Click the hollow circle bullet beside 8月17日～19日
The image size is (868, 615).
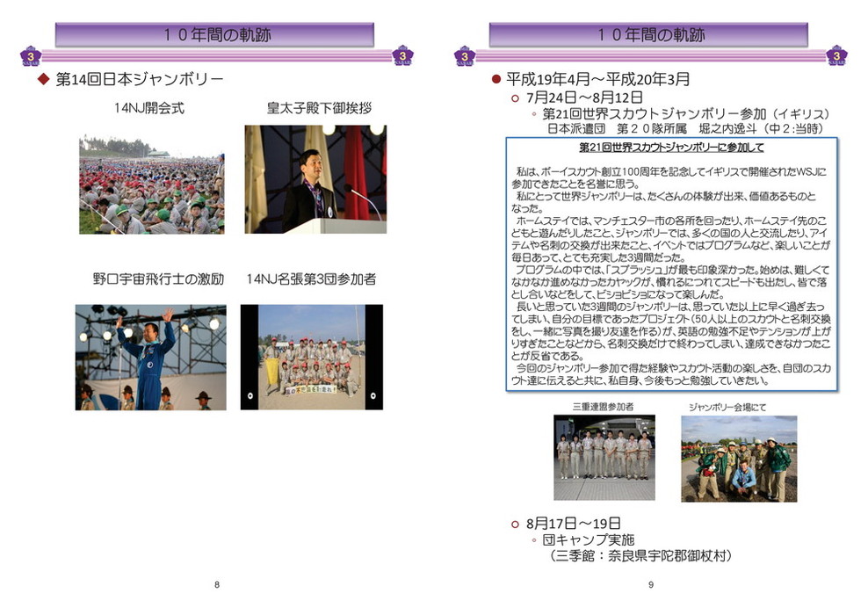(x=516, y=524)
